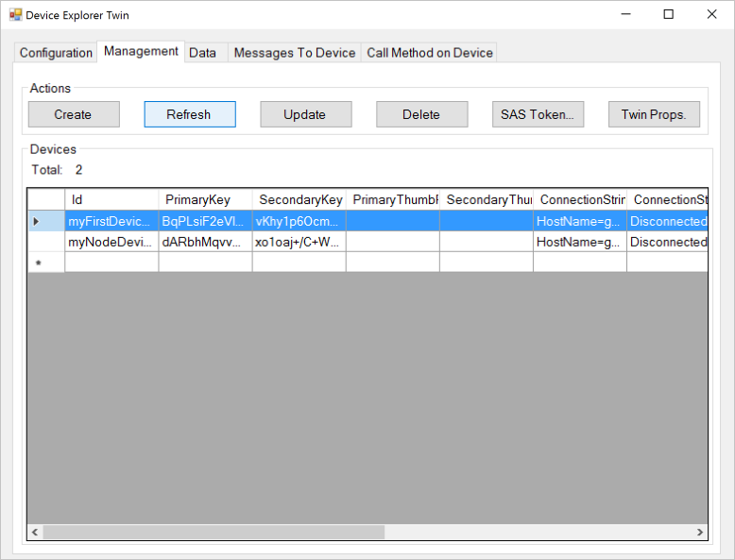
Task: Open the Messages To Device tab
Action: coord(295,53)
